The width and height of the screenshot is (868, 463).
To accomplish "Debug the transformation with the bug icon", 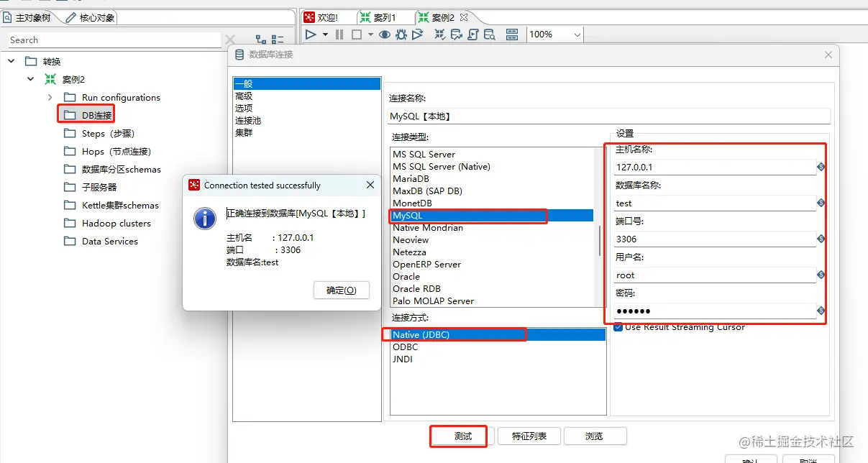I will 401,35.
